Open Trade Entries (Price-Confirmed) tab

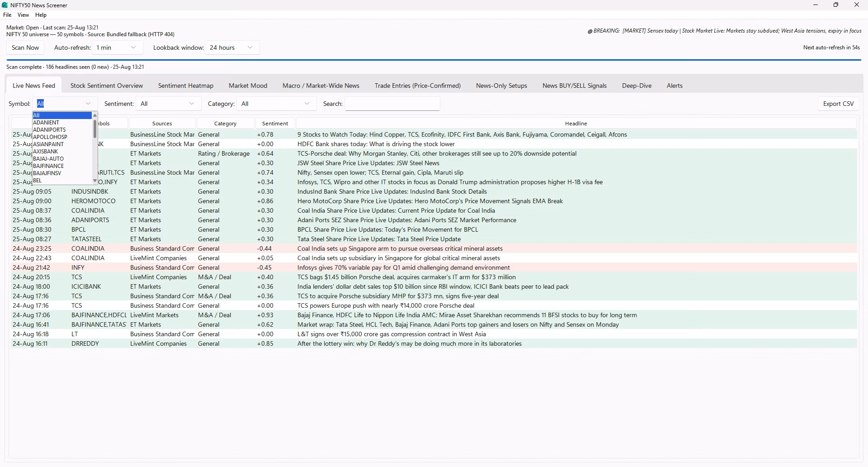tap(418, 86)
